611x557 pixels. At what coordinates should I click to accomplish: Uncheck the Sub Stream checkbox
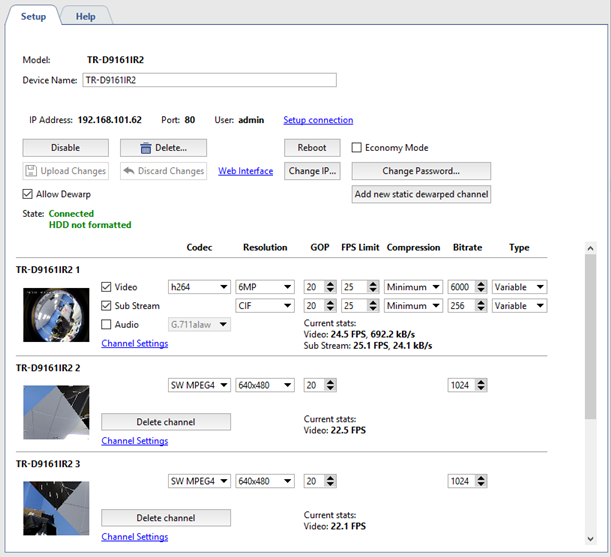[108, 306]
